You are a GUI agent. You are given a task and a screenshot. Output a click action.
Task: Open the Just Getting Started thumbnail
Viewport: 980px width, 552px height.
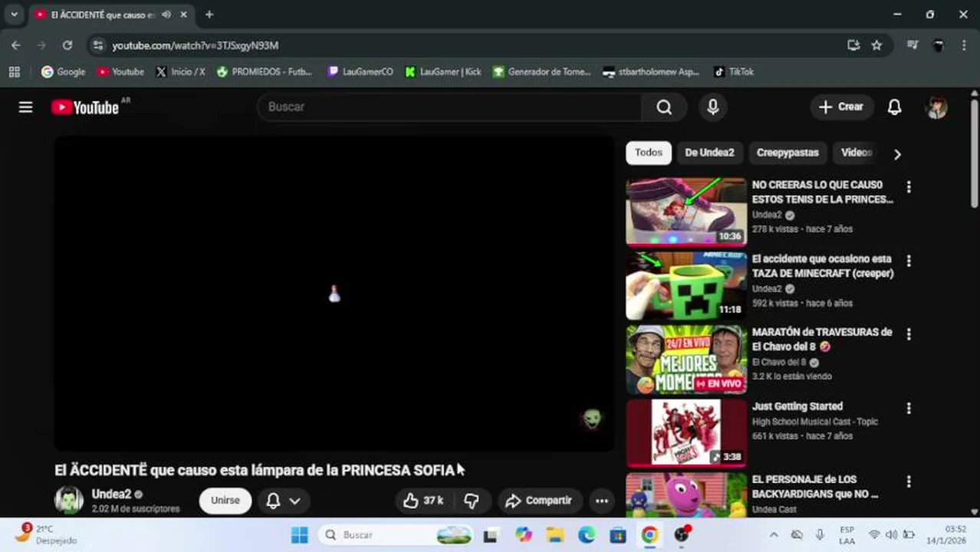pos(686,433)
